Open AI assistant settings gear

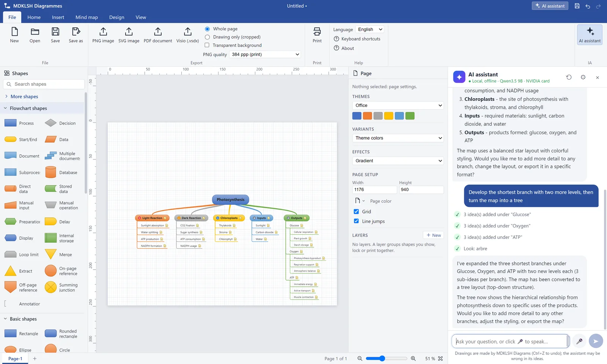(583, 77)
